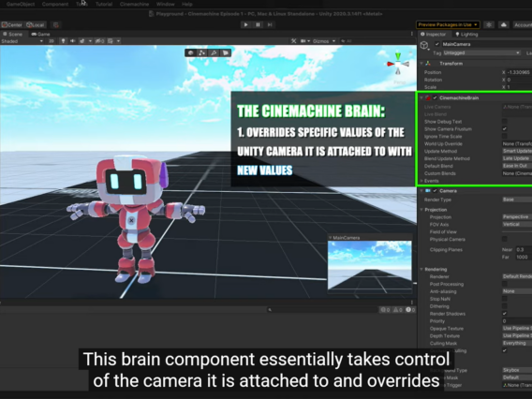Select the first cube tool in scene overlay
The width and height of the screenshot is (532, 399).
pos(191,53)
